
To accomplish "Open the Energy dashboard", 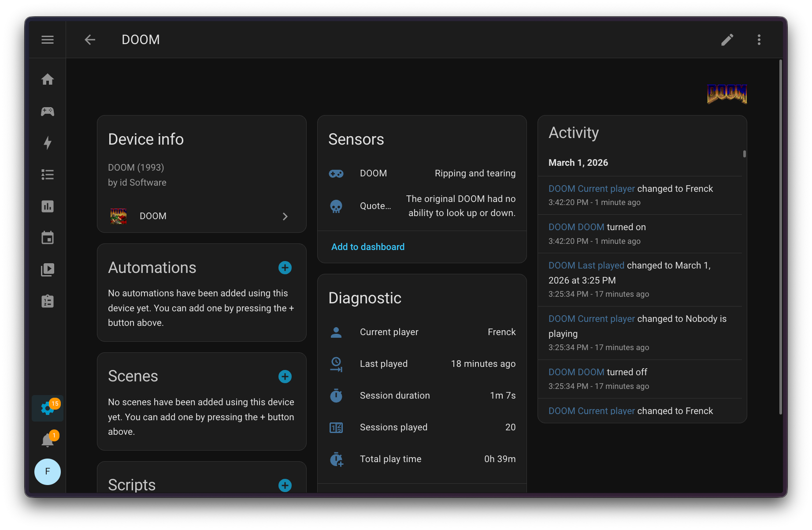I will pyautogui.click(x=47, y=143).
